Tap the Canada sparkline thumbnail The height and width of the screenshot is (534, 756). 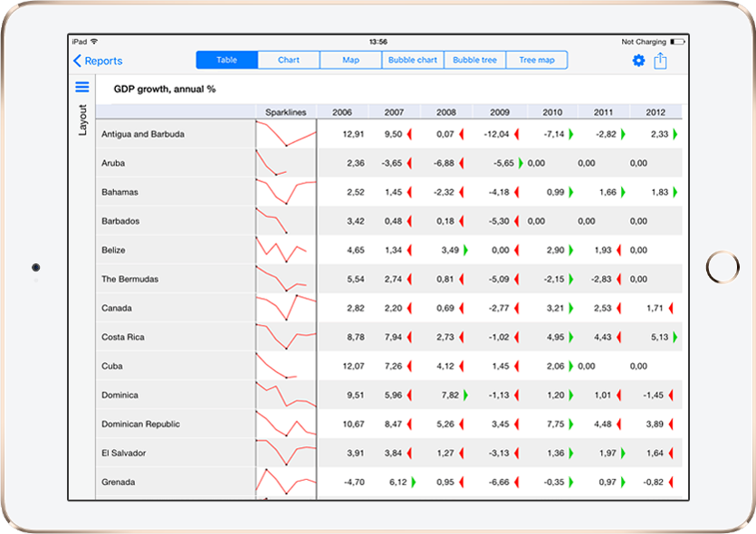pyautogui.click(x=286, y=308)
